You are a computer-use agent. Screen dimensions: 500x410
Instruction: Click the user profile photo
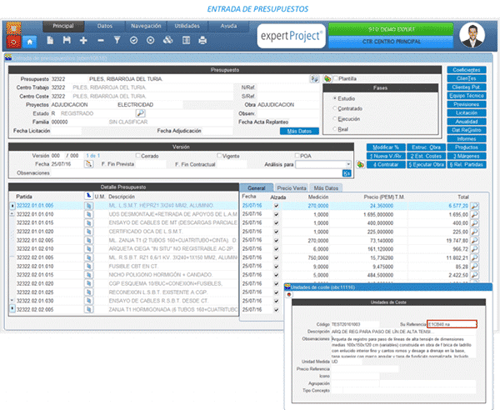click(472, 35)
